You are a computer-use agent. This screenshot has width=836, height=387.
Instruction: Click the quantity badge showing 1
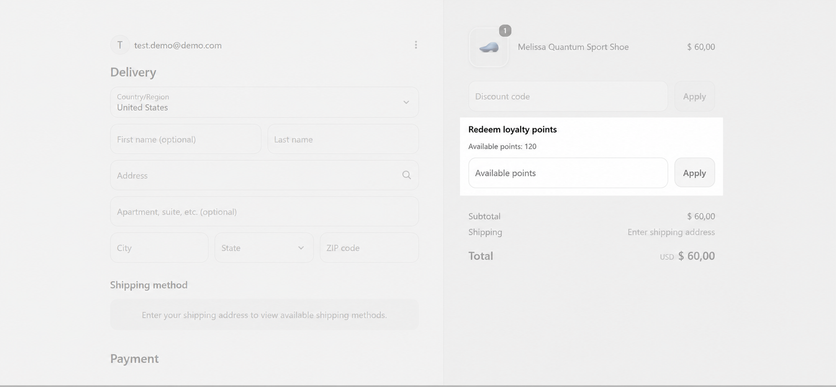pyautogui.click(x=505, y=30)
